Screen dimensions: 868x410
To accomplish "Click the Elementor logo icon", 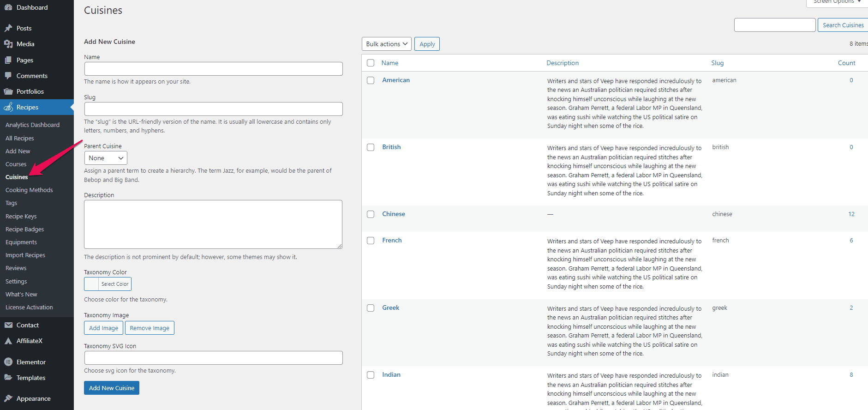I will [8, 362].
